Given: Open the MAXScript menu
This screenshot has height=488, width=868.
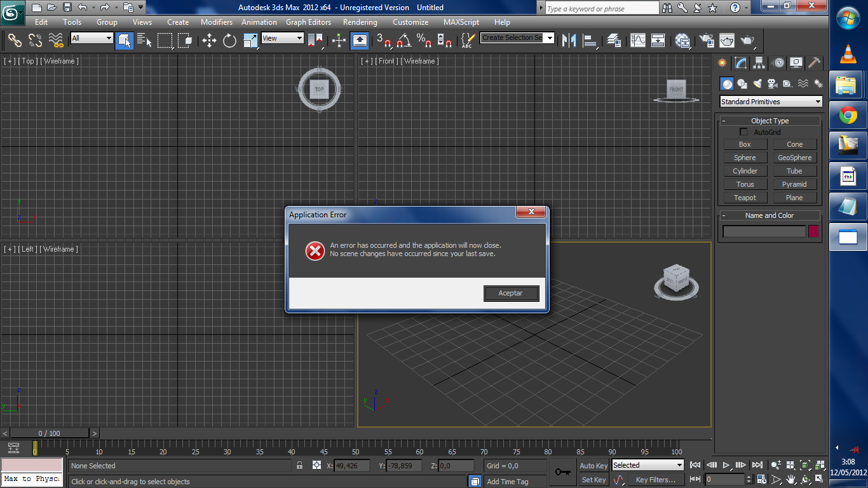Looking at the screenshot, I should pyautogui.click(x=461, y=22).
